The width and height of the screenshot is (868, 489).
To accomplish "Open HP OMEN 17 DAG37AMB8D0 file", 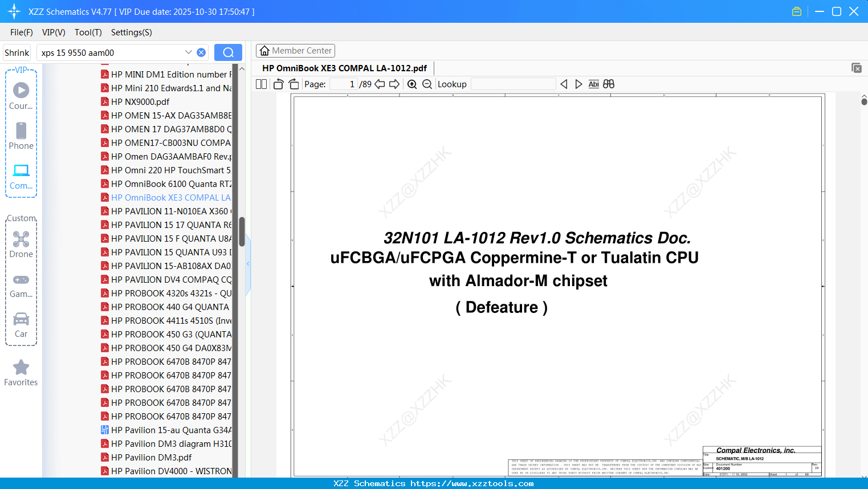I will [166, 129].
